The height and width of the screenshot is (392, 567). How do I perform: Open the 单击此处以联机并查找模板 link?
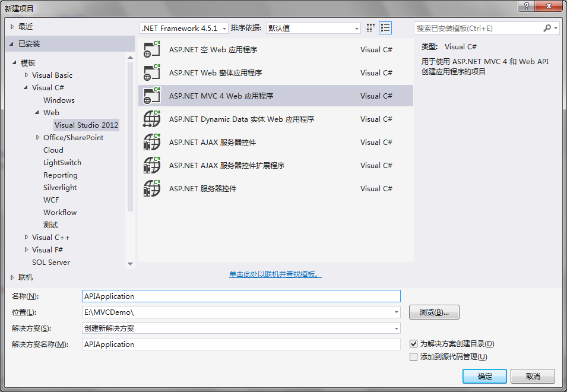pyautogui.click(x=275, y=274)
